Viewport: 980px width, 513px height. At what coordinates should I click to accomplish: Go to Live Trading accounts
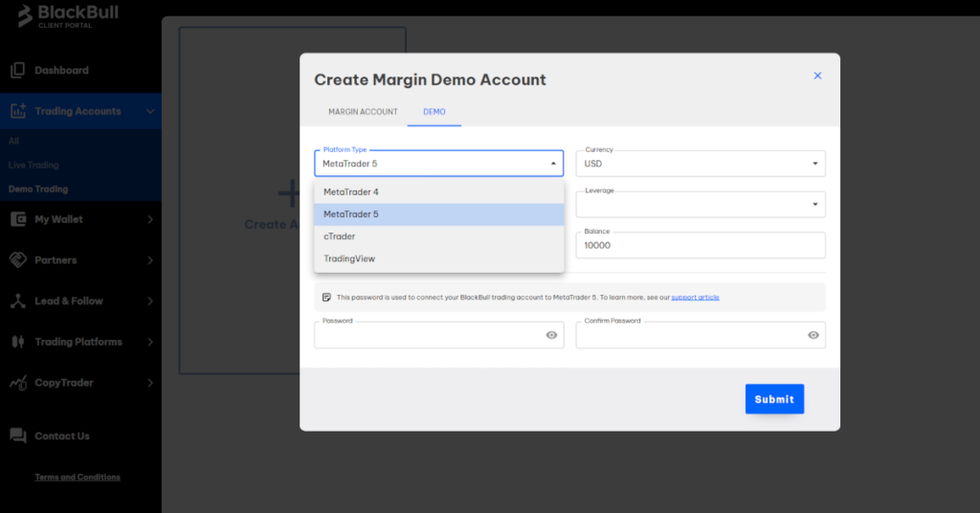click(x=33, y=165)
